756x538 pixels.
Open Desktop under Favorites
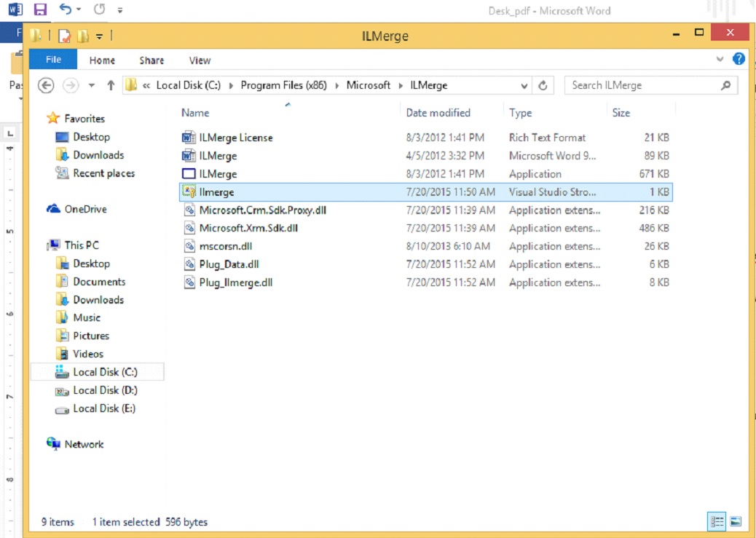coord(91,137)
